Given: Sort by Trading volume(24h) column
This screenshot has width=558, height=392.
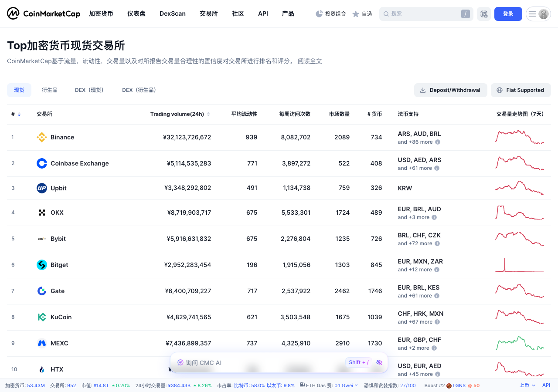Looking at the screenshot, I should pyautogui.click(x=180, y=114).
